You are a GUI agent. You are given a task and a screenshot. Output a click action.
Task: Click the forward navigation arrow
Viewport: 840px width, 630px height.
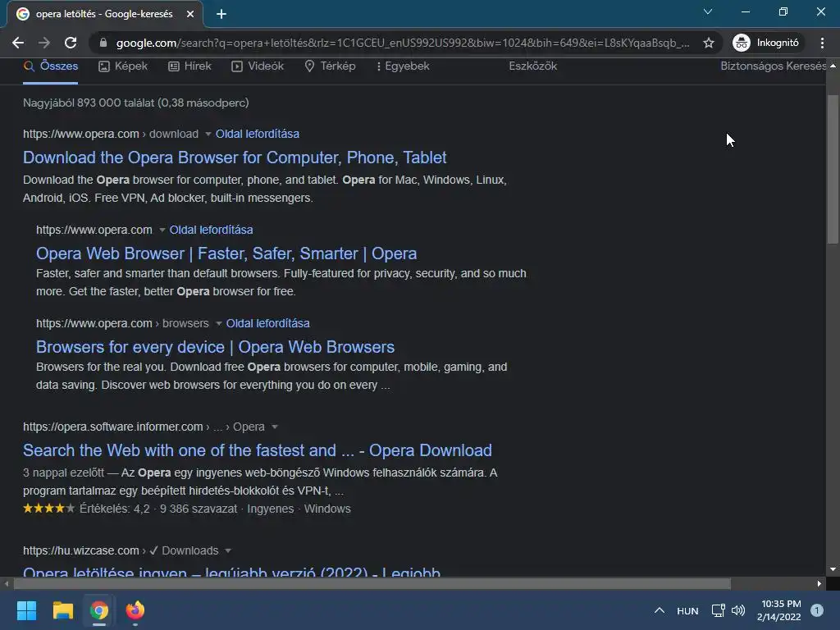click(44, 43)
